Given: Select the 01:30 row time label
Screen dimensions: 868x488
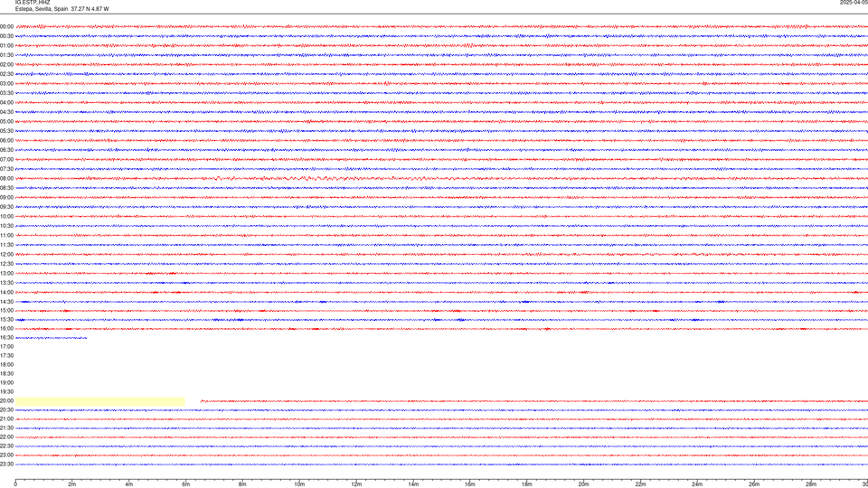Looking at the screenshot, I should click(x=6, y=55).
